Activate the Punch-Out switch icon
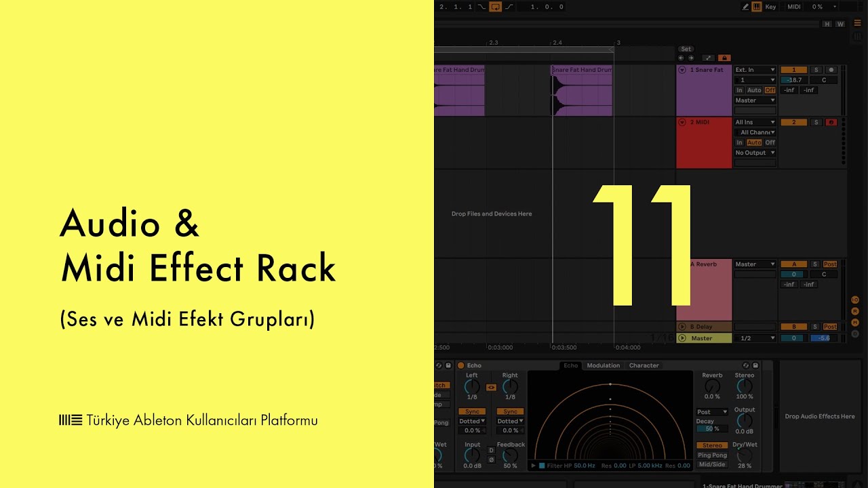Viewport: 868px width, 488px height. point(509,7)
